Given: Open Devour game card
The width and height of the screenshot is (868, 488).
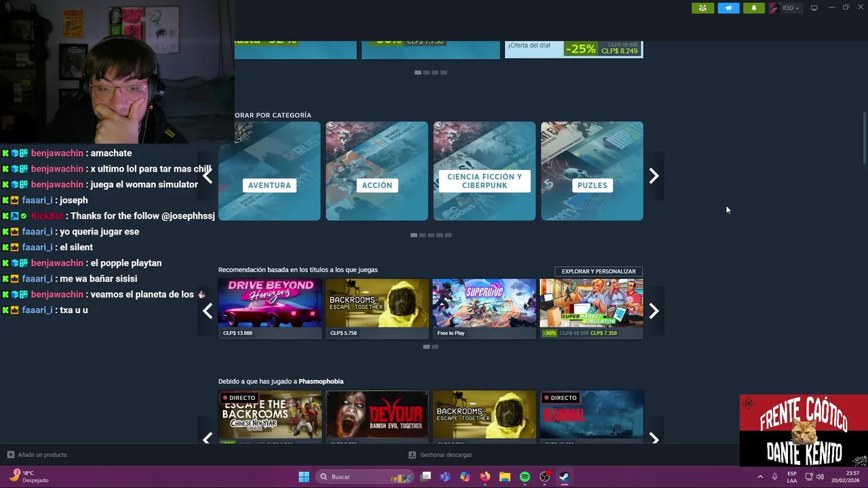Looking at the screenshot, I should click(x=377, y=417).
